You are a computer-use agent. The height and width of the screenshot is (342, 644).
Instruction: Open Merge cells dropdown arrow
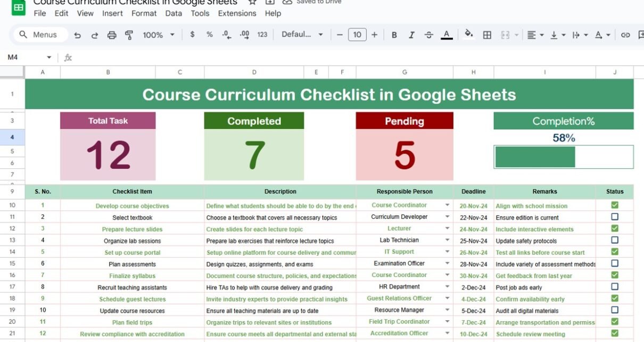point(516,35)
